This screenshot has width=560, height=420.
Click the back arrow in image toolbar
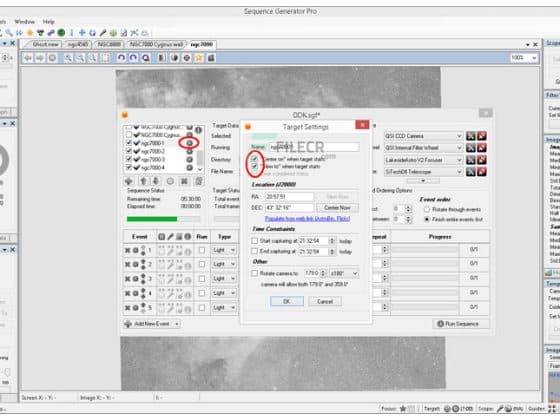[x=28, y=58]
